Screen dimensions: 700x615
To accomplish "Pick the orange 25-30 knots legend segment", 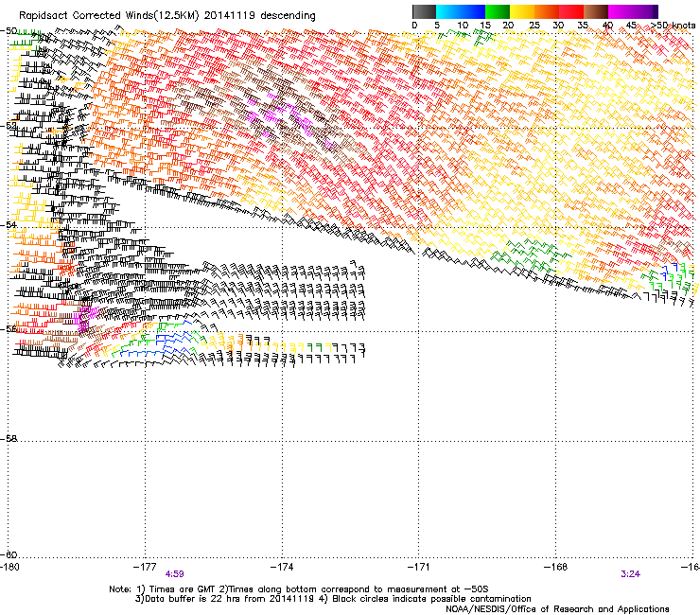I will (547, 11).
